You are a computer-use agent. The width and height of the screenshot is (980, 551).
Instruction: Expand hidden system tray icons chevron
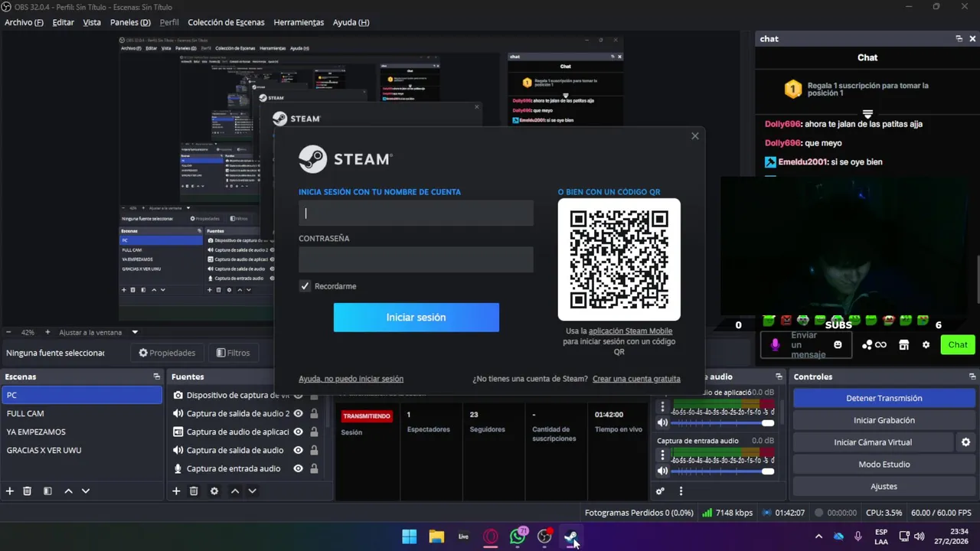click(x=818, y=536)
